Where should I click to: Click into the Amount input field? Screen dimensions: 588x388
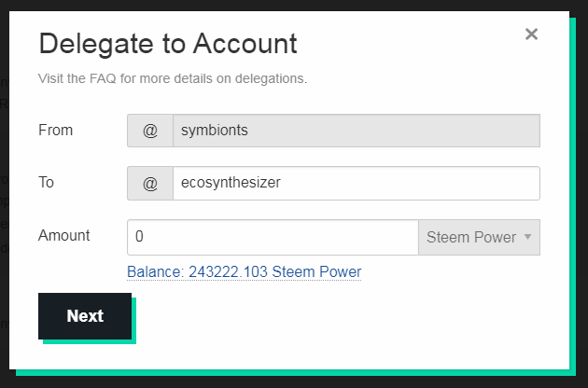(273, 237)
